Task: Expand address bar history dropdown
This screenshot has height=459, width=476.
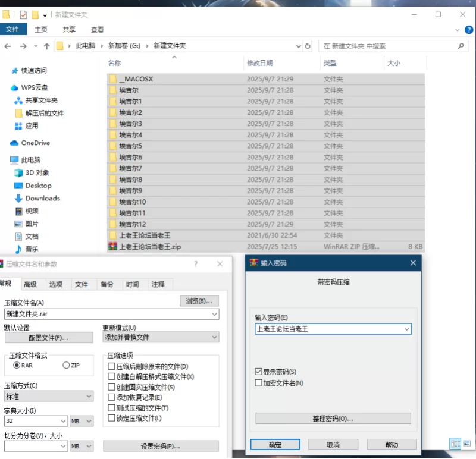Action: [299, 46]
